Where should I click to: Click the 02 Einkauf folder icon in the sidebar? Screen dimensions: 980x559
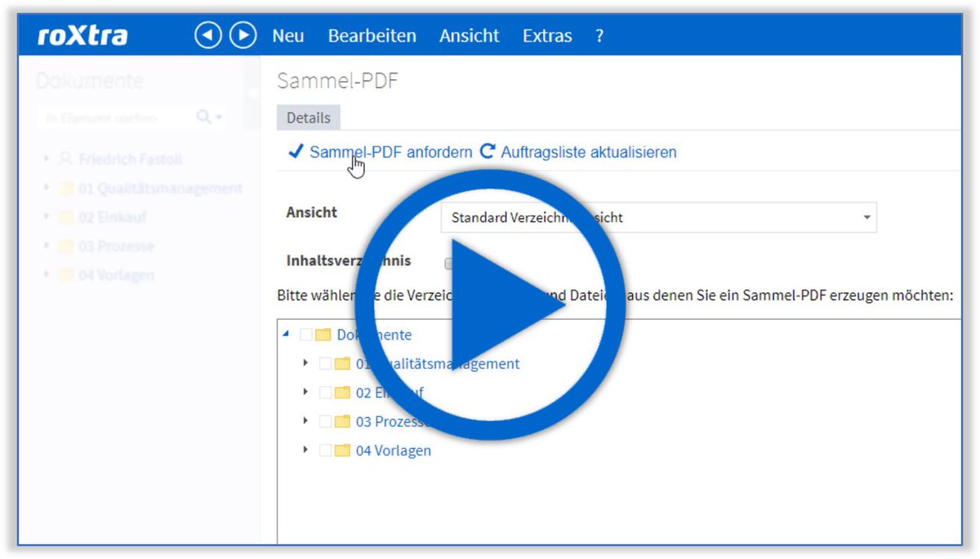click(65, 217)
